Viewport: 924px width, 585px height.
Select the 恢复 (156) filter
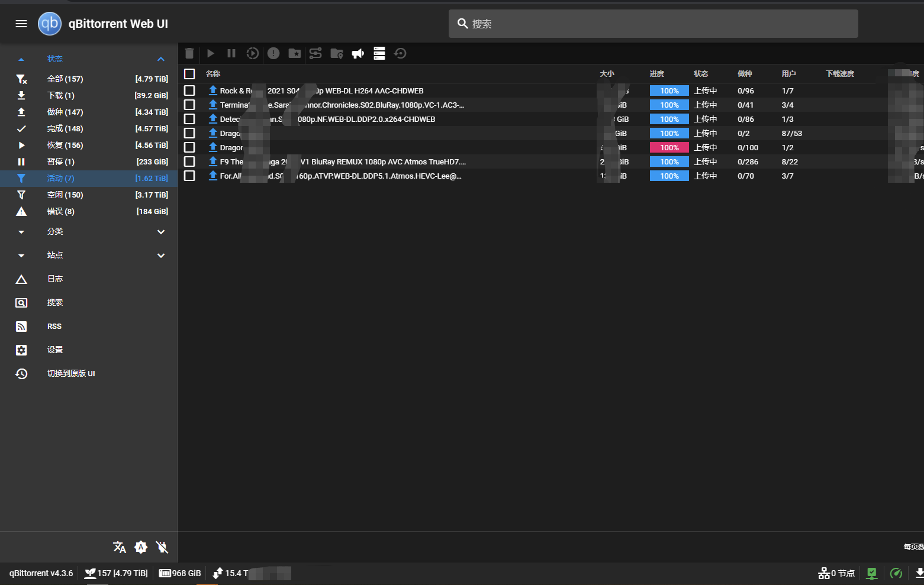[89, 145]
